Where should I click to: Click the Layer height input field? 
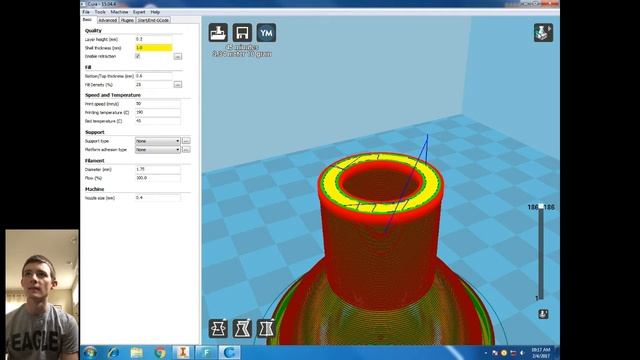[x=153, y=39]
